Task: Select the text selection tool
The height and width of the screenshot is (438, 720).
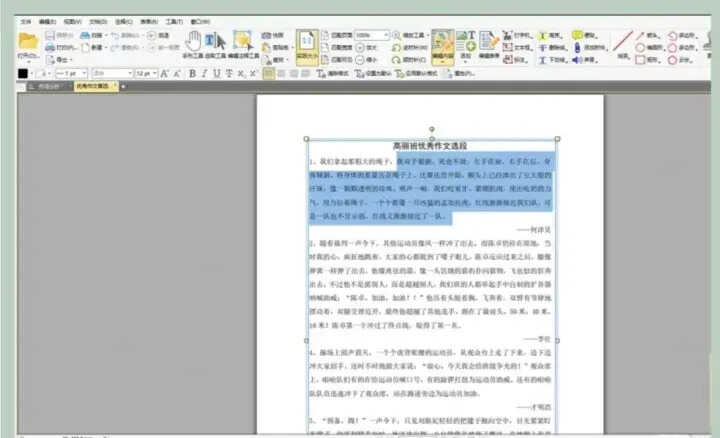Action: 215,40
